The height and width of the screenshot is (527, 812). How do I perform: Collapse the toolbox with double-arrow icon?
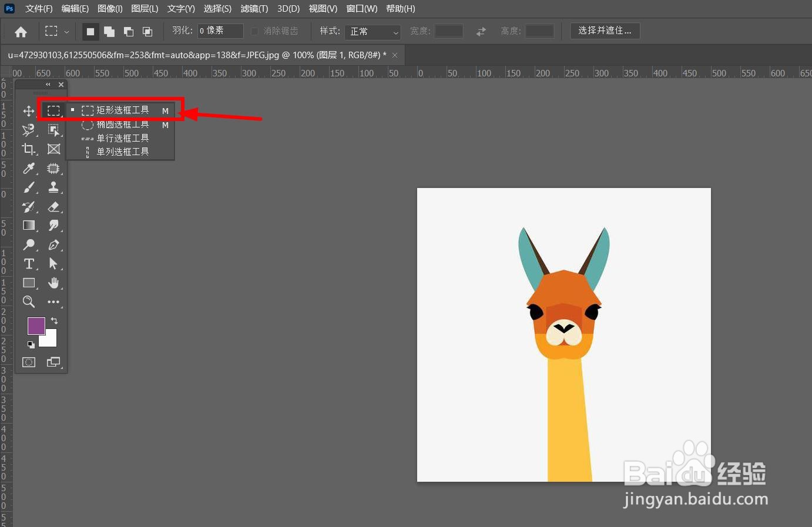(48, 85)
